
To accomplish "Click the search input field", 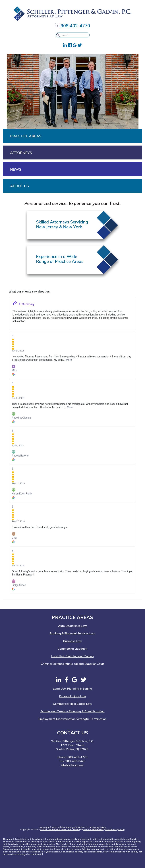I will coord(73,35).
